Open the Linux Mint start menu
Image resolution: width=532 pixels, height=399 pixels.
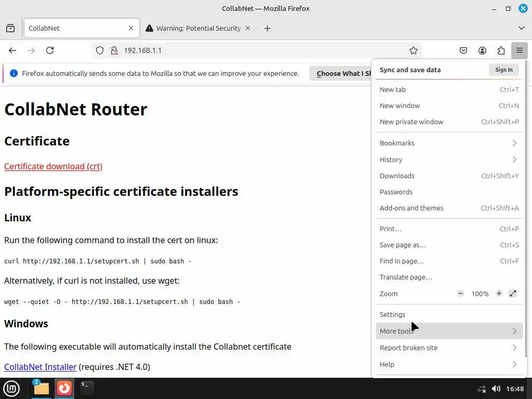point(11,388)
